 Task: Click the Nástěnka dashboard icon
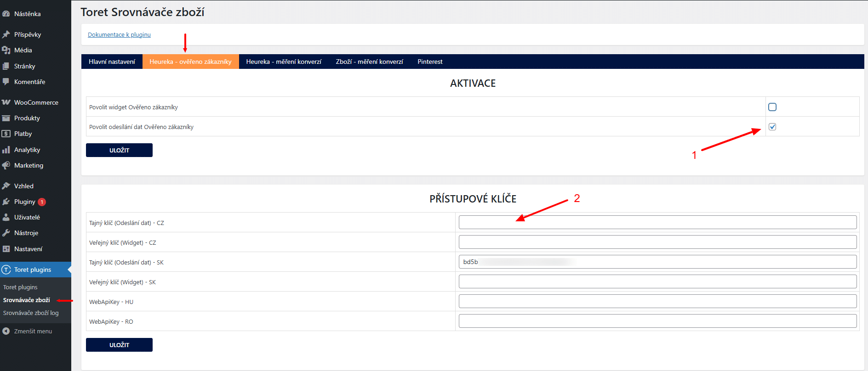click(6, 14)
